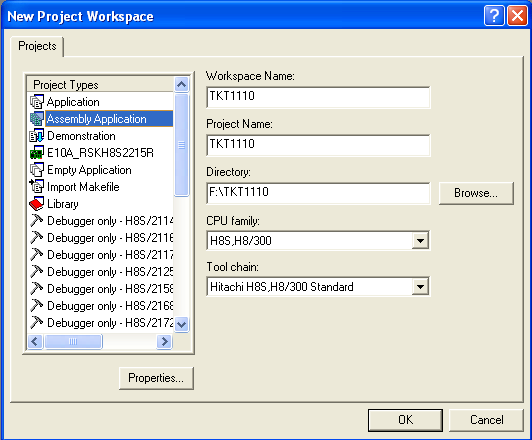Click the vertical scrollbar thumb
Viewport: 532px width, 440px height.
[182, 145]
